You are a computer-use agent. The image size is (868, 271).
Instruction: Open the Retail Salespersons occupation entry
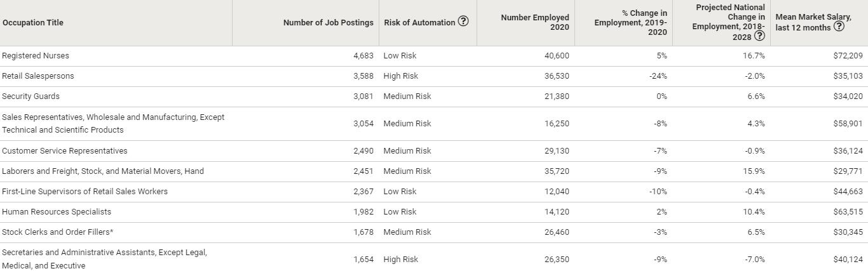pos(38,76)
